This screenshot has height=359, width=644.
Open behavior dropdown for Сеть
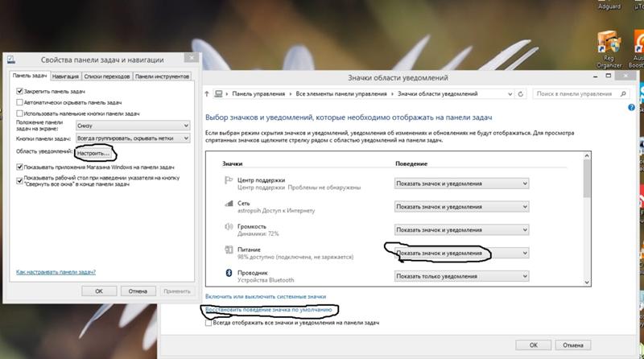(461, 207)
